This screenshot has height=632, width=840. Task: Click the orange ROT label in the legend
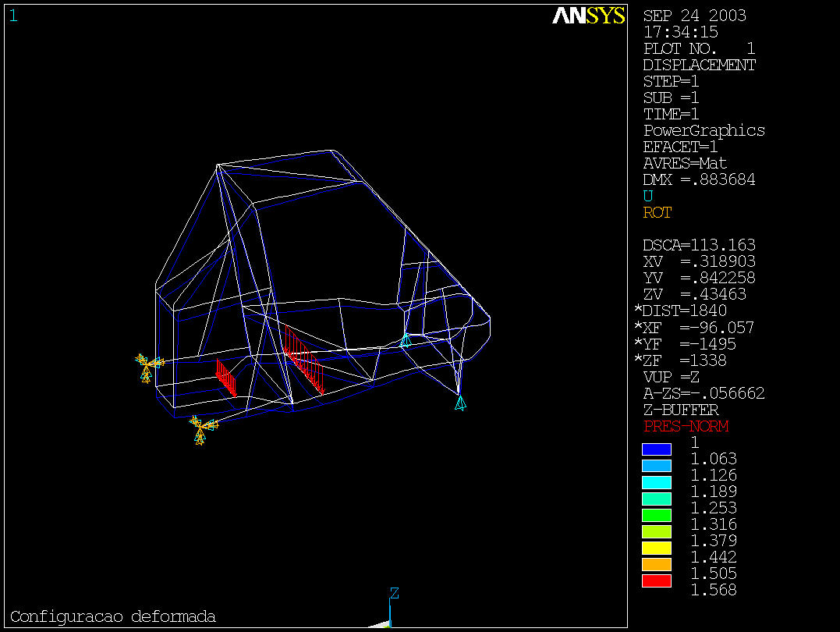[x=657, y=213]
